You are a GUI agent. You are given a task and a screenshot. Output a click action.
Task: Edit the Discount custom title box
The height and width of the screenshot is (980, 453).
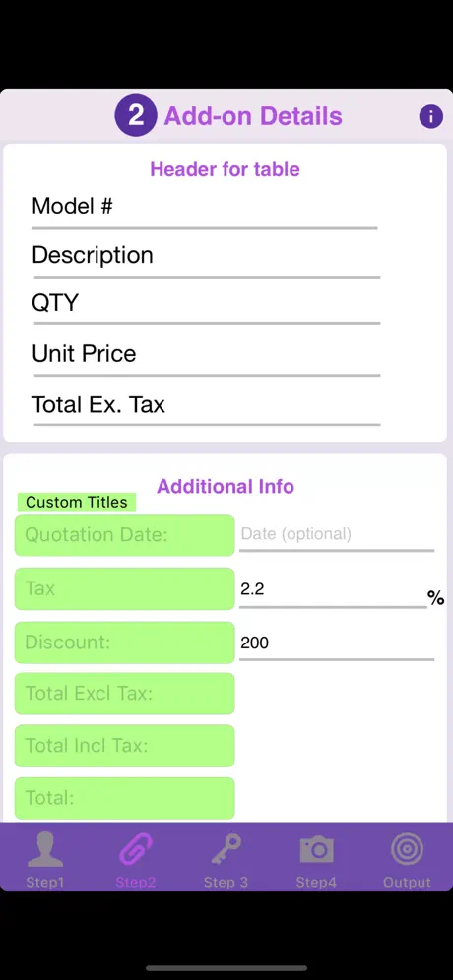click(x=124, y=643)
